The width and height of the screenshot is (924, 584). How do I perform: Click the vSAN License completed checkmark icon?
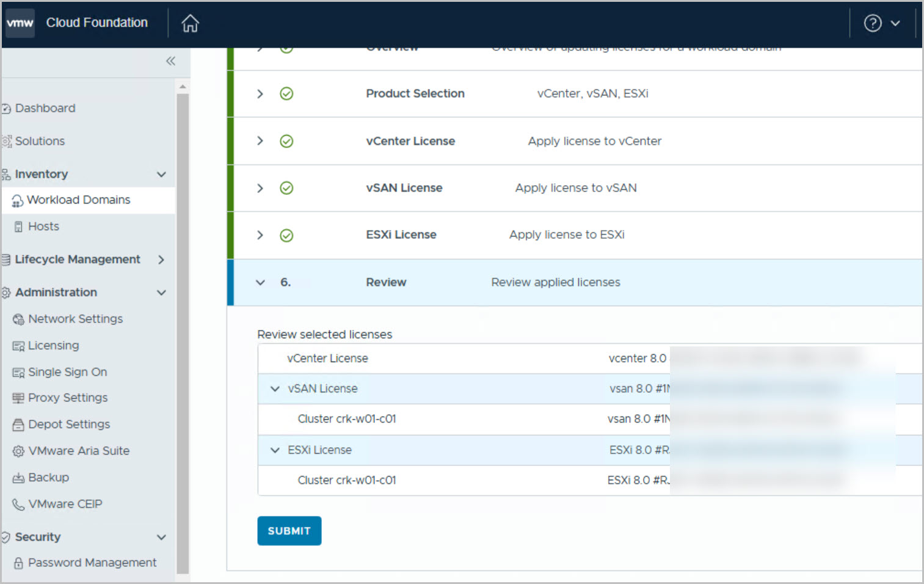tap(286, 188)
